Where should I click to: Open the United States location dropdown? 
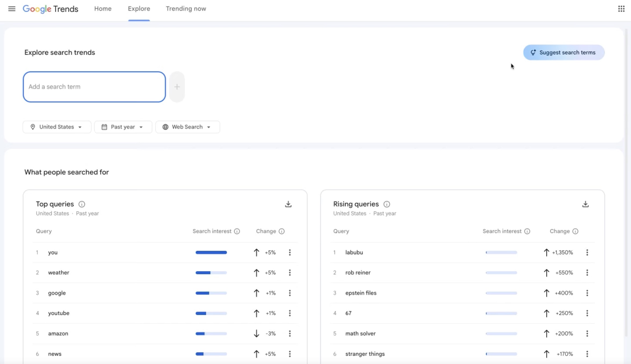click(57, 127)
